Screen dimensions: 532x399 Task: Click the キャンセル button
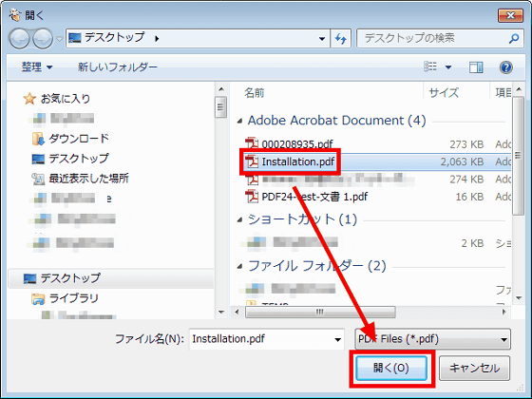coord(474,369)
